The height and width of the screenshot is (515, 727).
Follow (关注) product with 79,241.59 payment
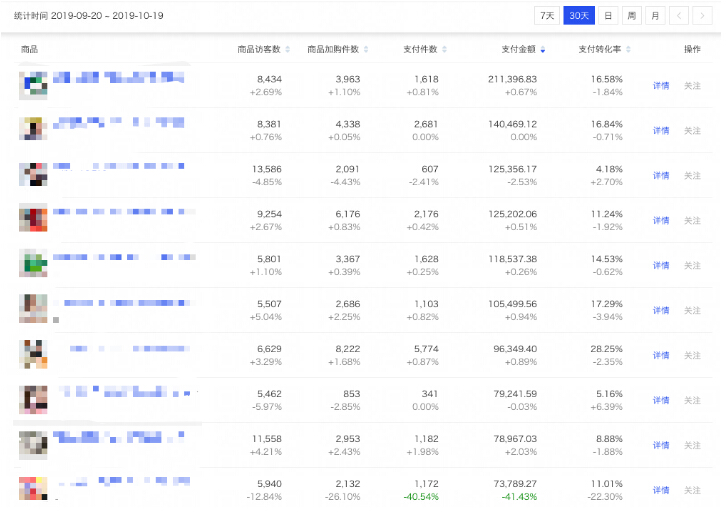click(692, 400)
